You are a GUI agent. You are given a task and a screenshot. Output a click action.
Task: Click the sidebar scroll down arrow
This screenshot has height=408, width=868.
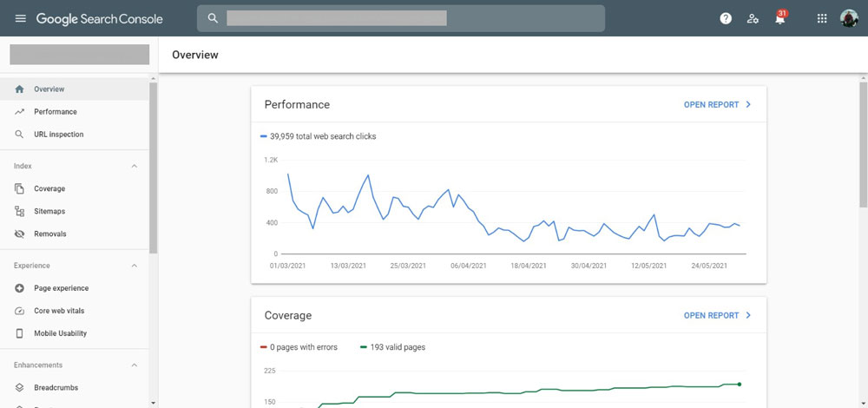[x=154, y=403]
